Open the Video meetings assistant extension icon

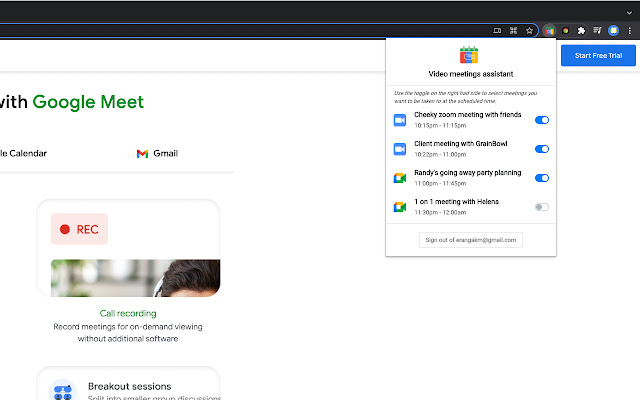(549, 31)
